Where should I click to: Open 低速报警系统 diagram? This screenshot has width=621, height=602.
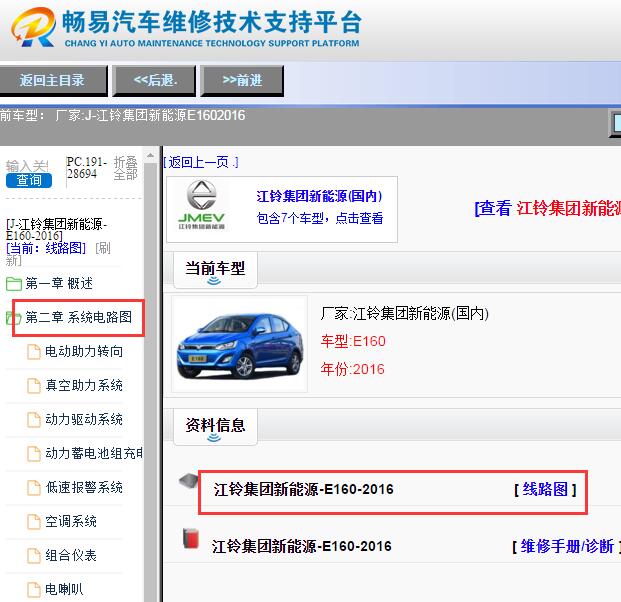click(84, 488)
